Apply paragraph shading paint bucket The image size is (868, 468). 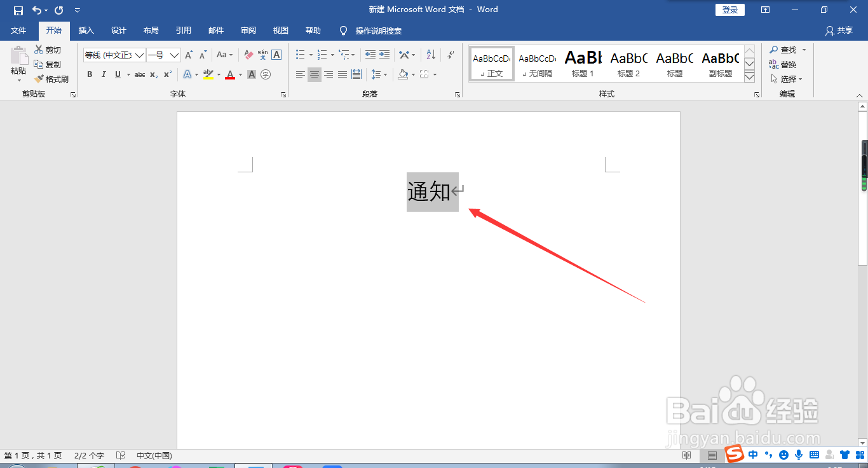[x=402, y=74]
